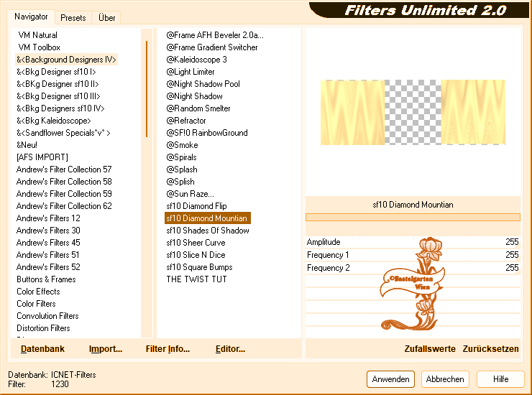Choose Andrew's Filter Collection 58
Image resolution: width=532 pixels, height=395 pixels.
coord(64,182)
